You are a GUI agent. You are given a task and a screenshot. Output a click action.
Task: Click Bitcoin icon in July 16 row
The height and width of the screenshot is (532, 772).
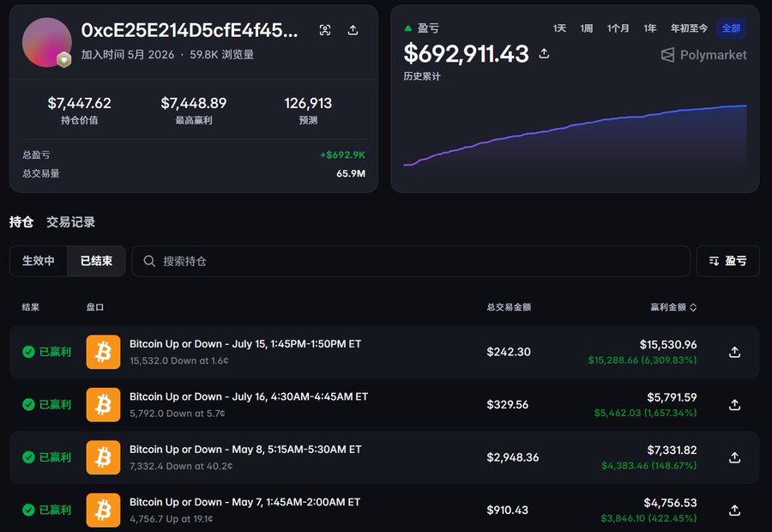103,404
